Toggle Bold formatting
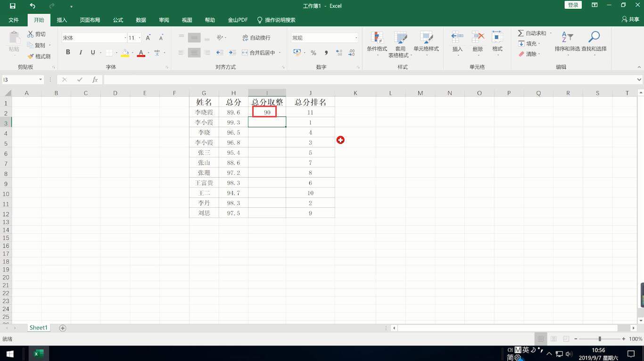 [68, 53]
